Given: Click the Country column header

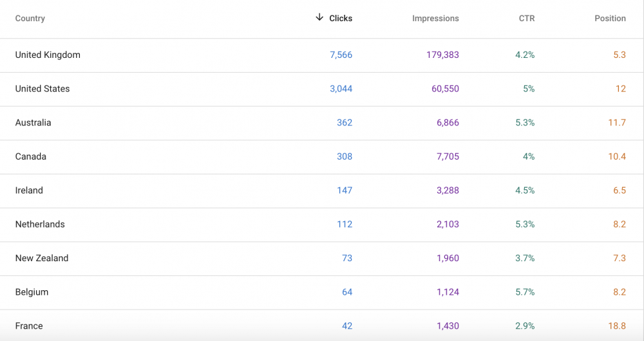Looking at the screenshot, I should 30,19.
